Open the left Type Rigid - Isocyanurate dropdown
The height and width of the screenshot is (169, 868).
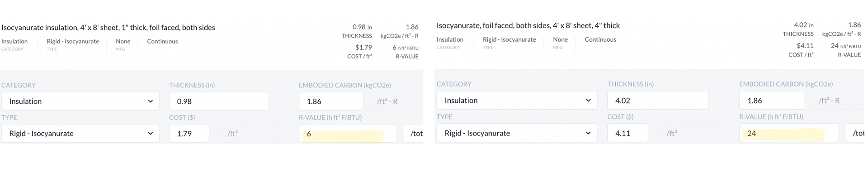(x=80, y=133)
